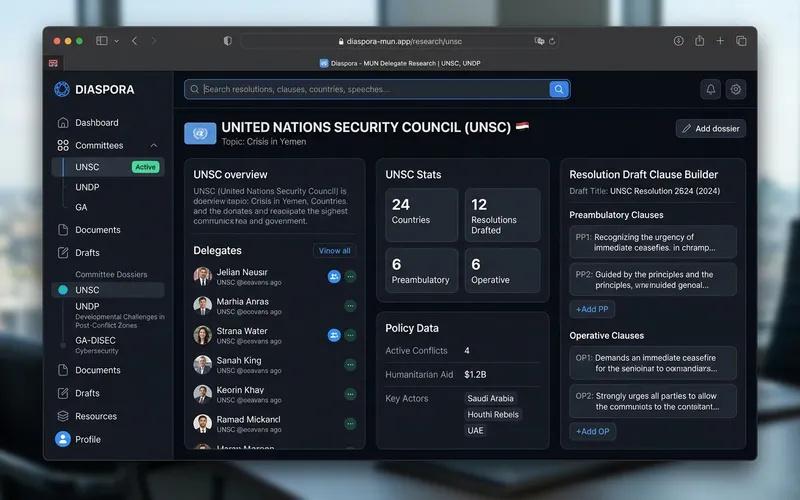The image size is (800, 500).
Task: Click the Add dossier button
Action: [x=711, y=129]
